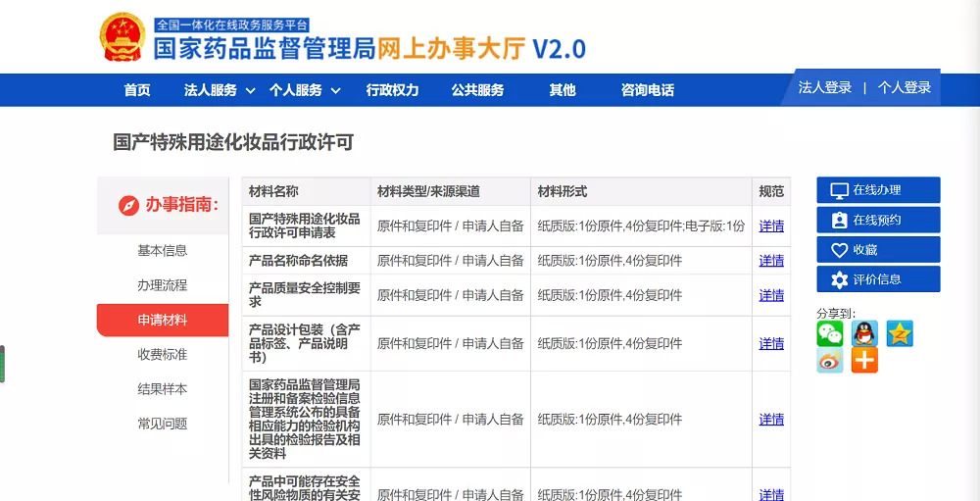Screen dimensions: 980x501
Task: Open the 行政权力 menu item
Action: 393,90
